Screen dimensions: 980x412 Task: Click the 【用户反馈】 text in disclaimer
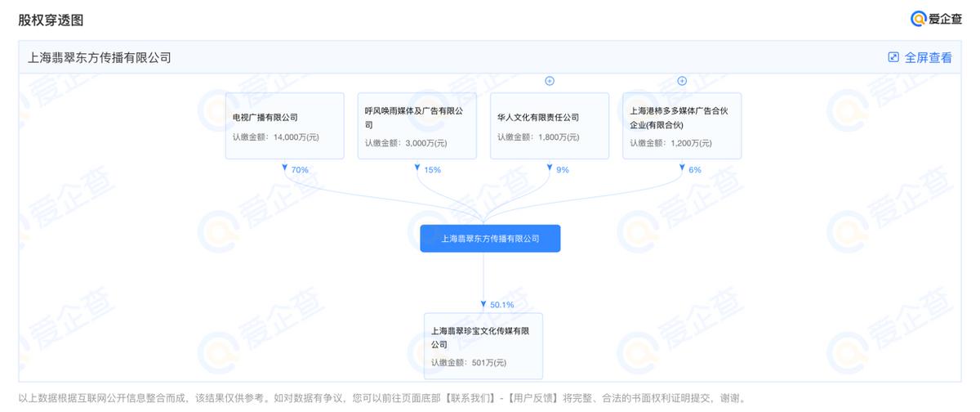(532, 398)
